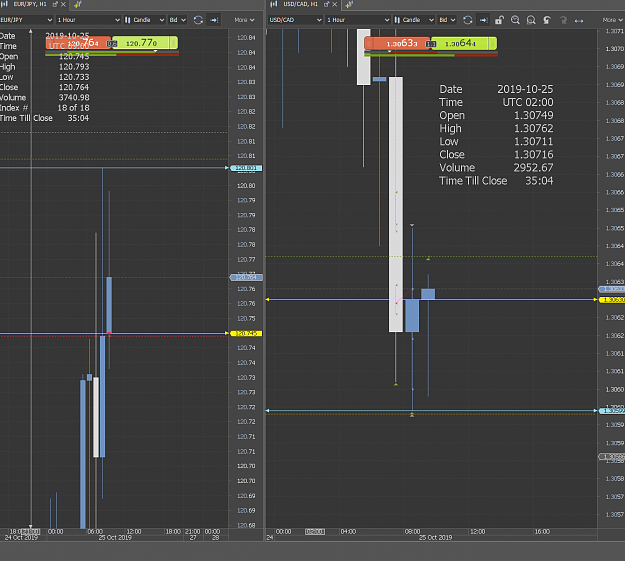Image resolution: width=625 pixels, height=561 pixels.
Task: Click the greyed redo arrow icon
Action: coord(563,20)
